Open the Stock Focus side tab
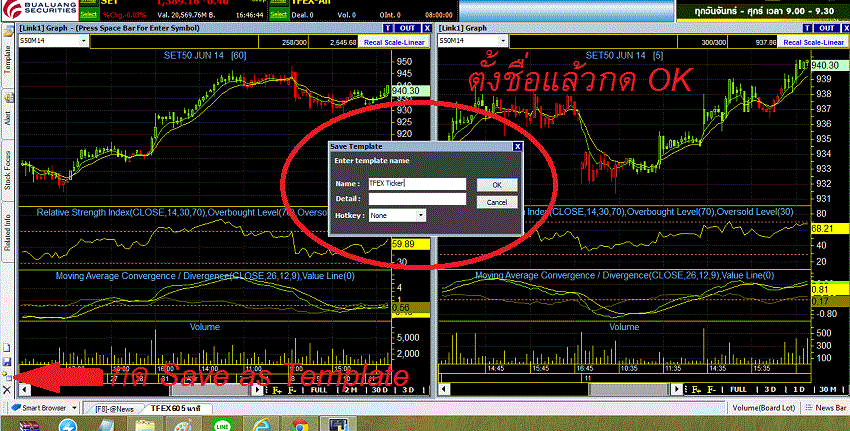The image size is (850, 431). [x=8, y=170]
